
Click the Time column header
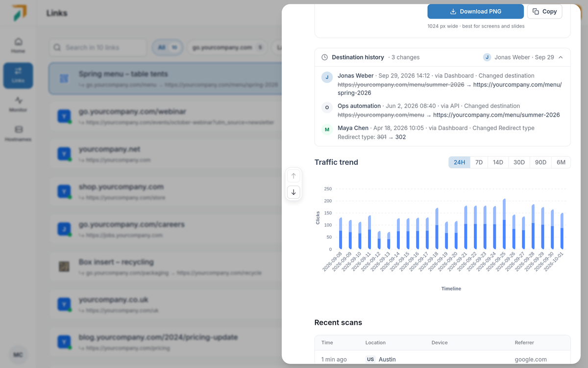[x=327, y=342]
